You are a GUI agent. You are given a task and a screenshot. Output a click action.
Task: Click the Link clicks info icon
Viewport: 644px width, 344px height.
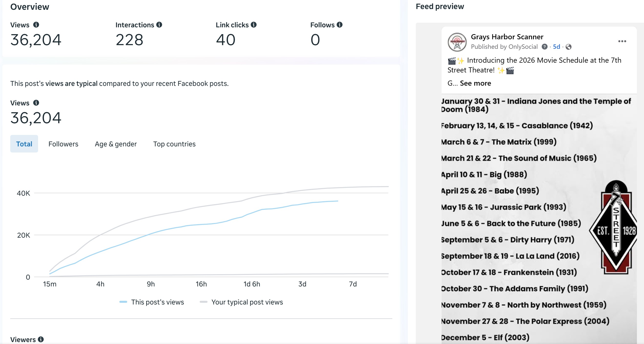click(253, 25)
